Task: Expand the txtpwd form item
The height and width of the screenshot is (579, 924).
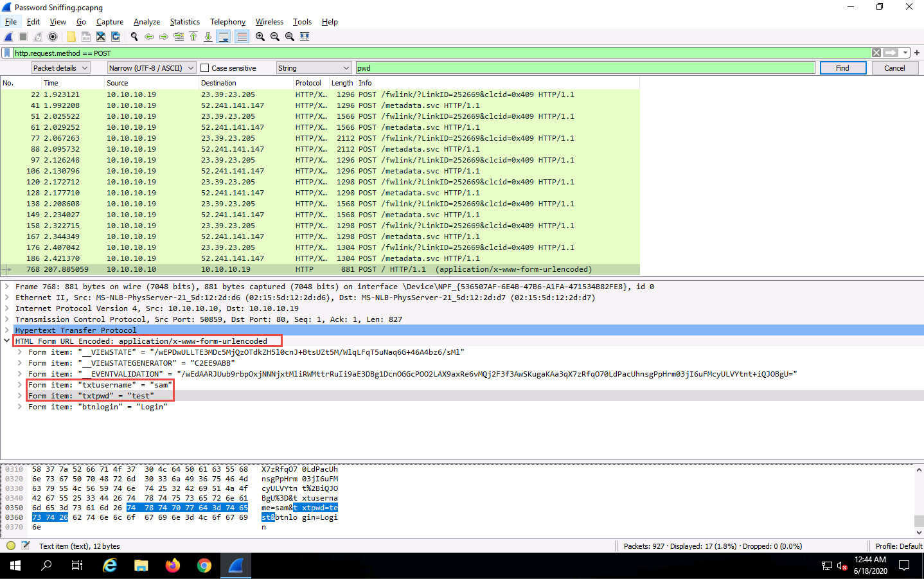Action: click(19, 396)
